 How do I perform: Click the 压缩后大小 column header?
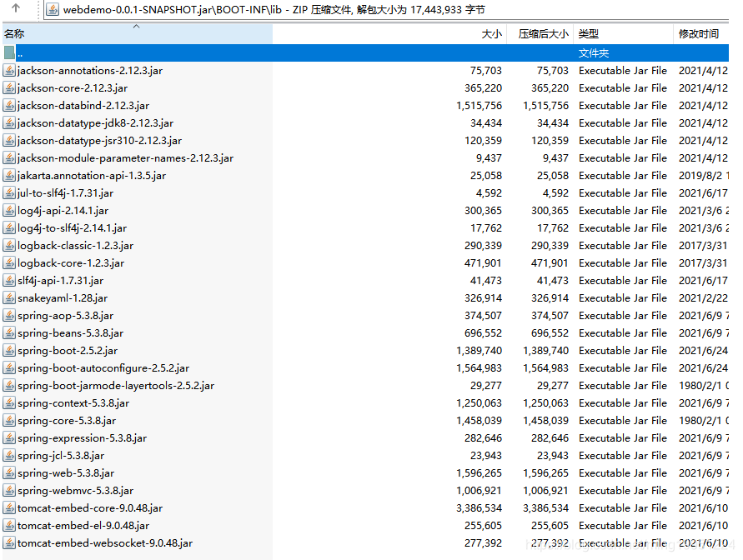pos(543,34)
